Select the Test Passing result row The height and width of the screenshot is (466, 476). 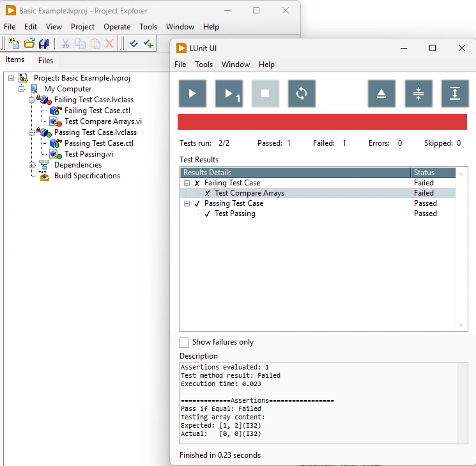click(x=318, y=214)
